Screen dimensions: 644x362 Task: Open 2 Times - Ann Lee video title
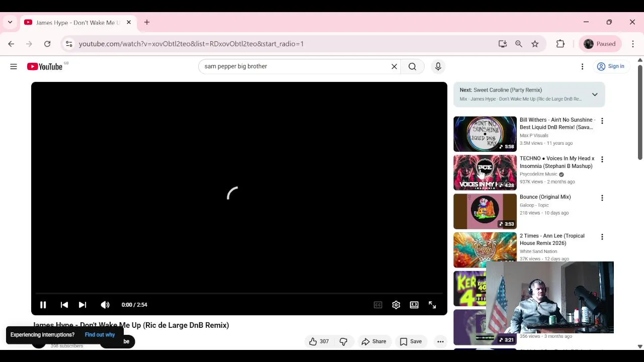tap(552, 239)
